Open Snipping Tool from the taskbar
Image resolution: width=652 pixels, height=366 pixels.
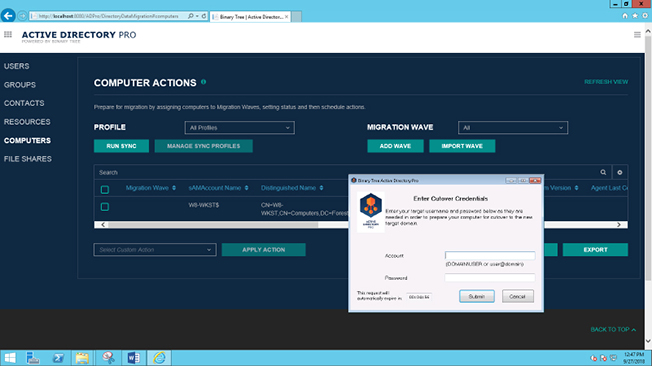click(x=108, y=358)
